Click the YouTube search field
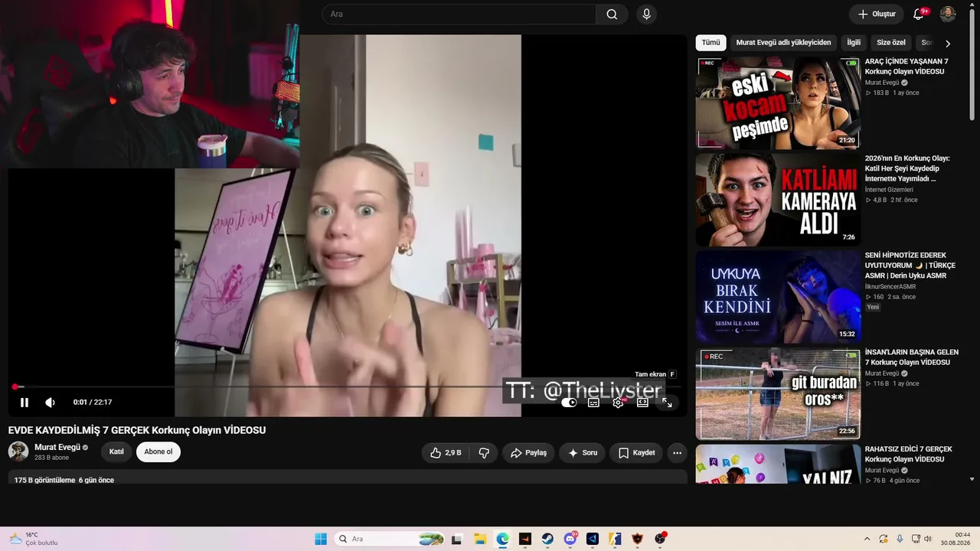Viewport: 980px width, 551px height. 459,14
